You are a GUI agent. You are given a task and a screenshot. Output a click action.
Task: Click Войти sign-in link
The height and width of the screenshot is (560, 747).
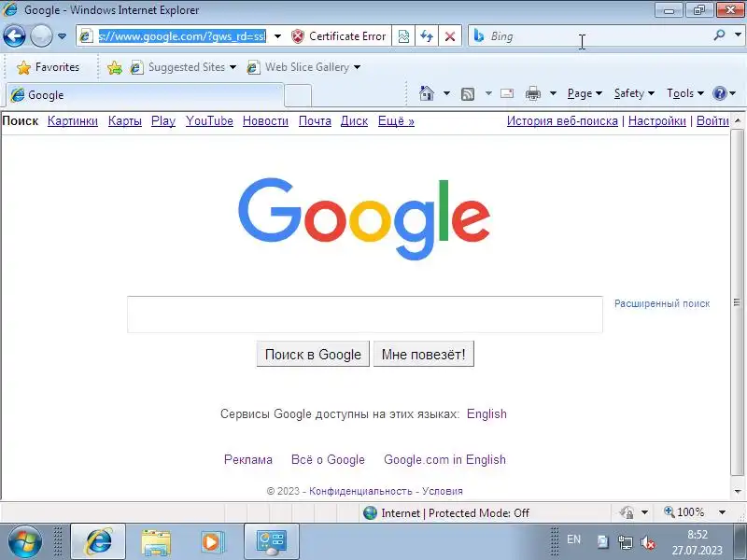click(x=712, y=121)
